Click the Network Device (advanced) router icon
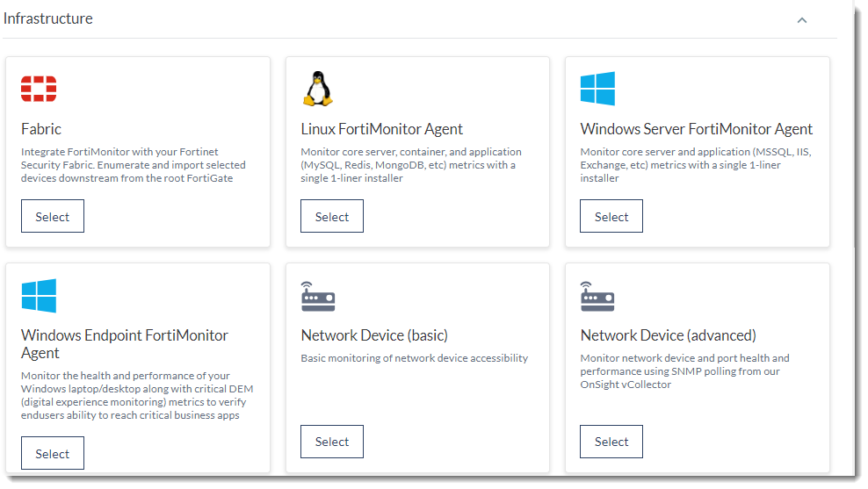868x489 pixels. [597, 297]
